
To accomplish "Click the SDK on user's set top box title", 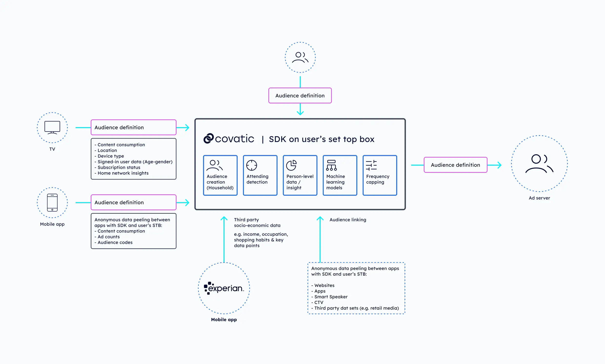I will click(x=321, y=139).
